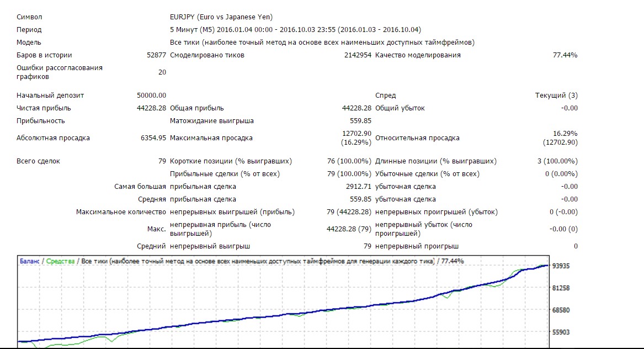Click the modeling quality value 77.44%
The image size is (644, 349).
click(x=565, y=55)
